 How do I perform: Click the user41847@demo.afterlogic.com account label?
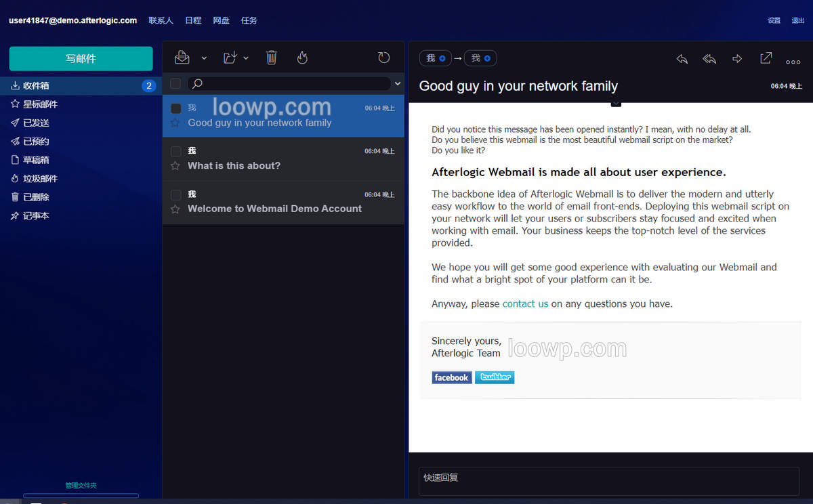(72, 20)
